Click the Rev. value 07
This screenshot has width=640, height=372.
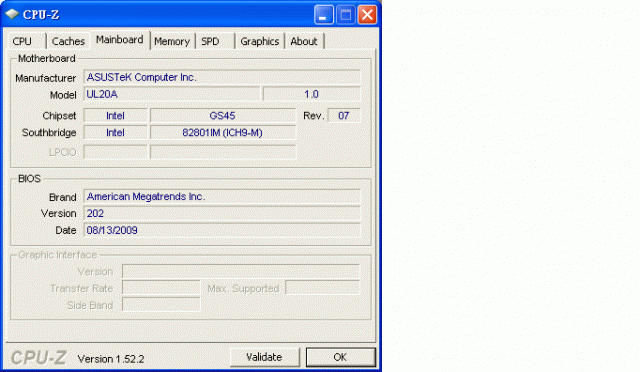(344, 116)
